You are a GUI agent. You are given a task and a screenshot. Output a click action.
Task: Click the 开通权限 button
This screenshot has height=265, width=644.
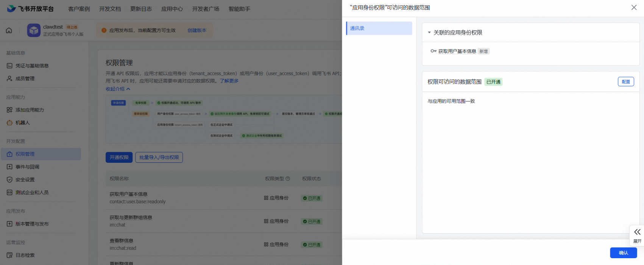click(x=119, y=157)
